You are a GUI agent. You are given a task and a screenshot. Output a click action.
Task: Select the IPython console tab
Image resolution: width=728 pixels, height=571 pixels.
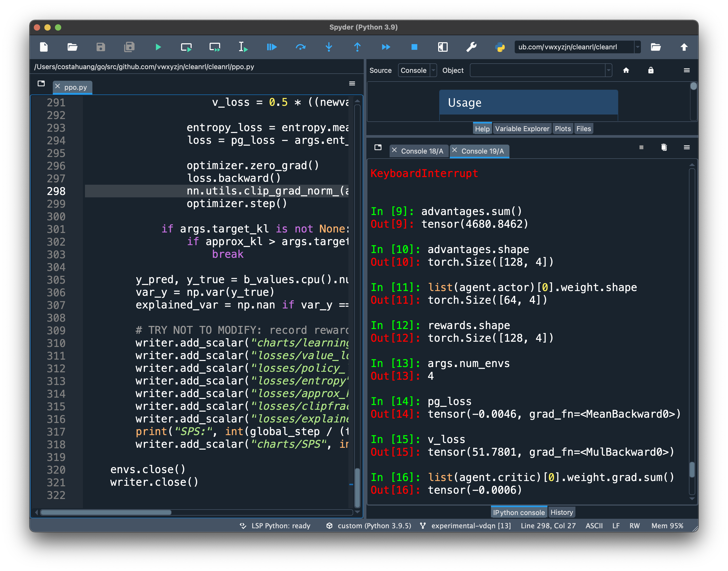(x=519, y=512)
